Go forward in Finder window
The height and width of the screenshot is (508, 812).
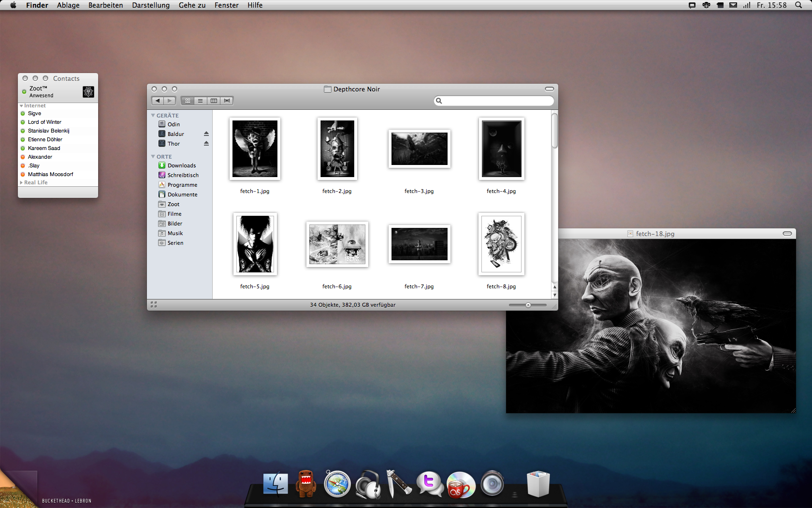coord(169,101)
